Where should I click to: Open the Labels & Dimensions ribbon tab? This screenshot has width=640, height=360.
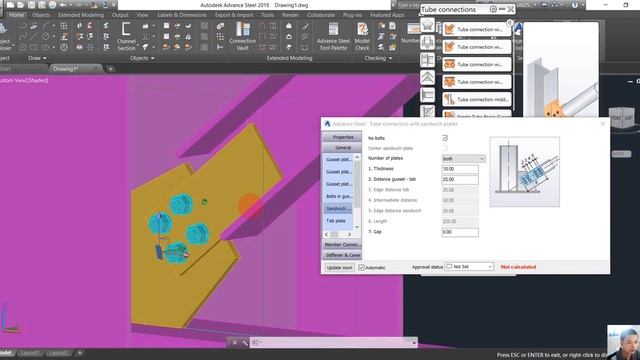(182, 15)
